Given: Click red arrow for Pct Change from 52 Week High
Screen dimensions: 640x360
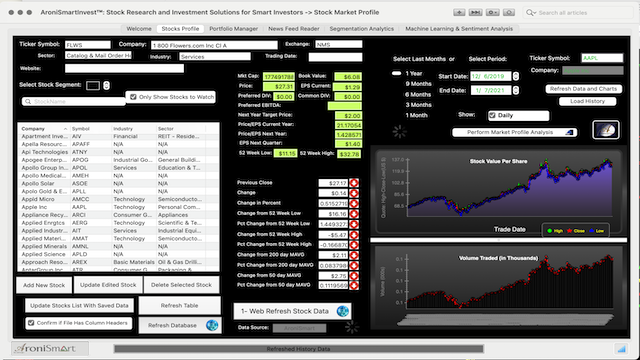Looking at the screenshot, I should point(354,245).
